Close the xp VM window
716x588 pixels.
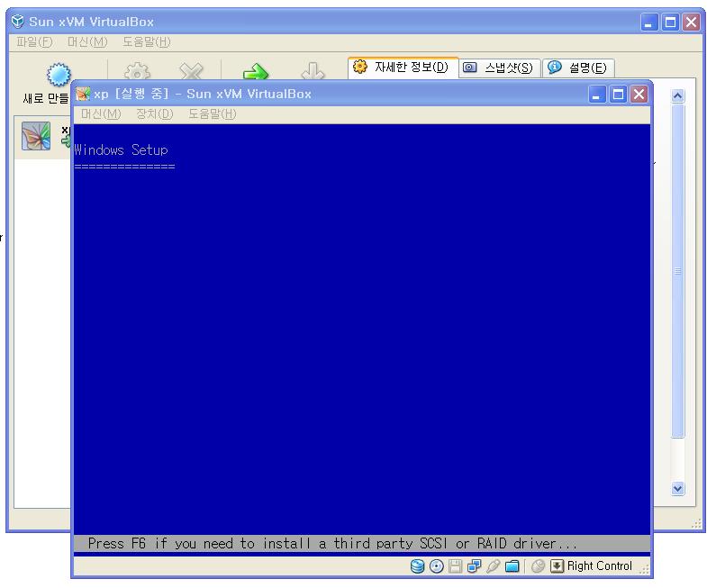639,95
